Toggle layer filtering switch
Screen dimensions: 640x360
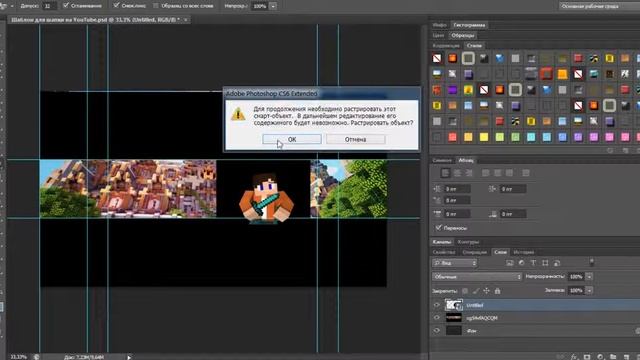point(592,262)
